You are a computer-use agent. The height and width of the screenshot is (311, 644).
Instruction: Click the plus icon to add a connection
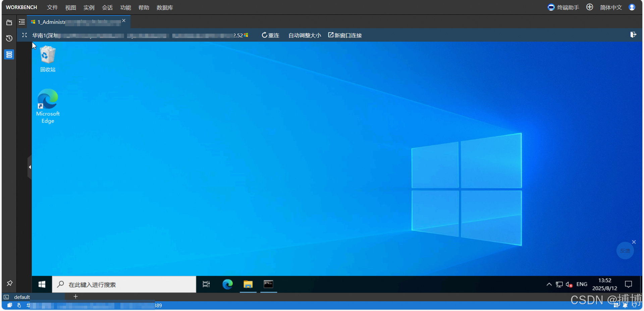point(589,7)
